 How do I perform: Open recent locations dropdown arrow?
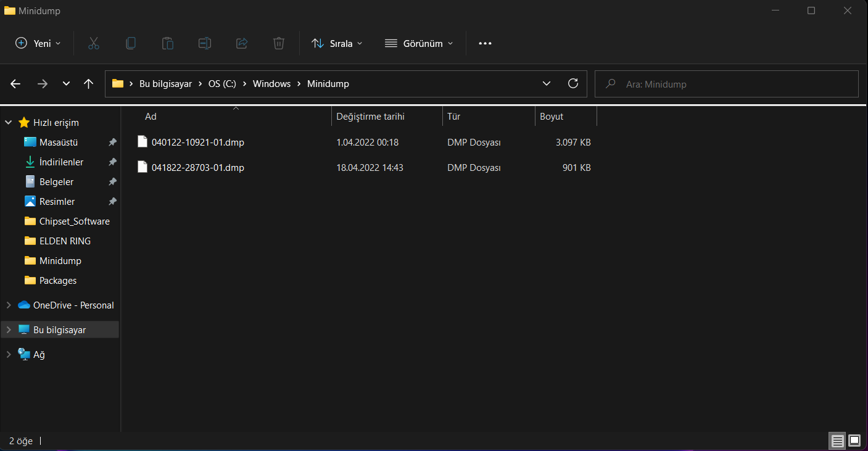coord(66,84)
